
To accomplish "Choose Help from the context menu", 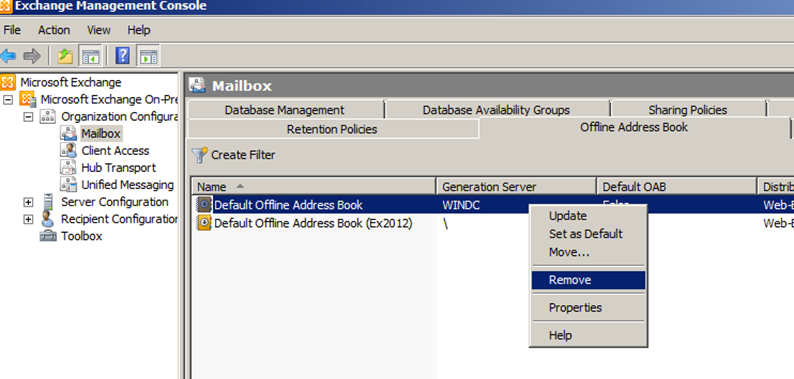I will tap(588, 335).
